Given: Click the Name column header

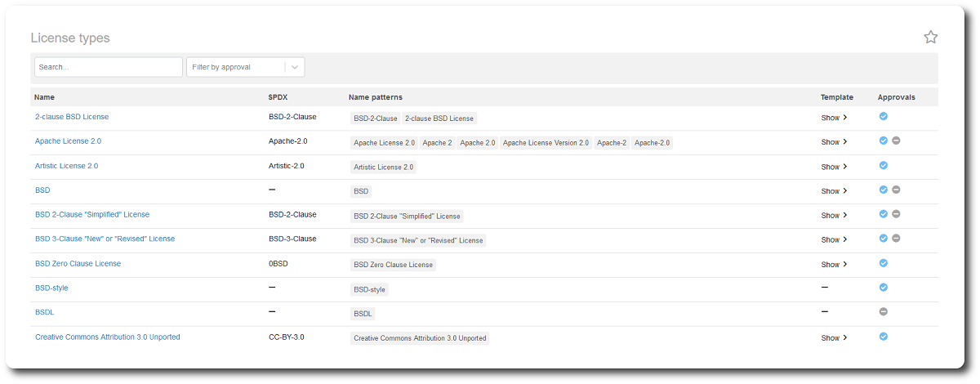Looking at the screenshot, I should (x=44, y=97).
